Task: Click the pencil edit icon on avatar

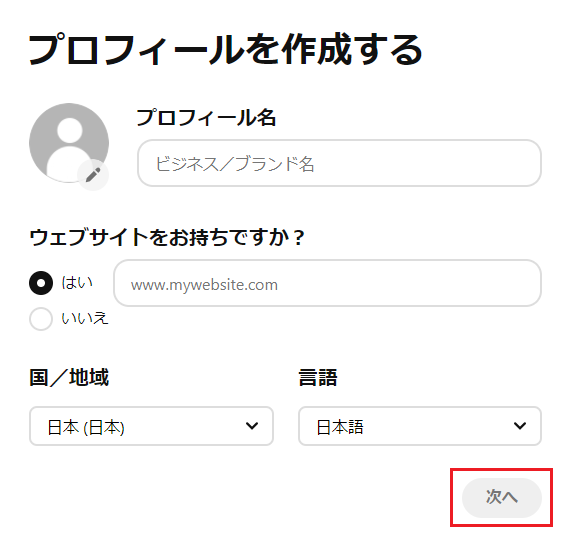Action: pyautogui.click(x=93, y=175)
